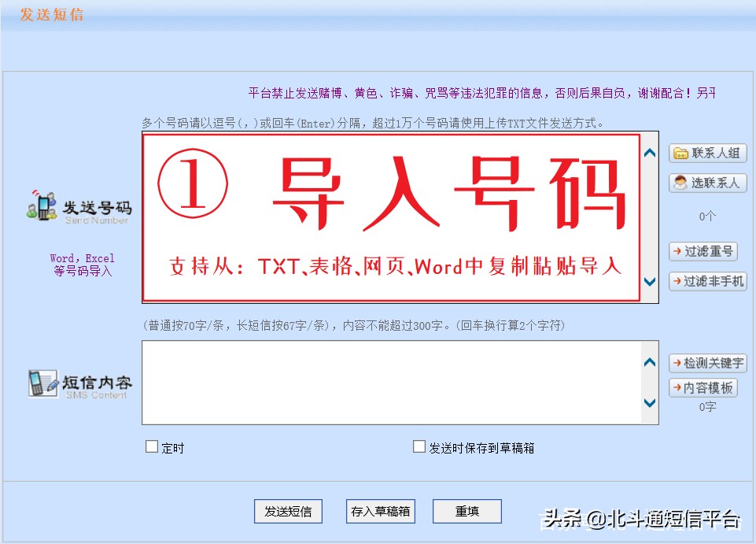Screen dimensions: 756x544
Task: Click the up chevron beside number list
Action: (x=650, y=153)
